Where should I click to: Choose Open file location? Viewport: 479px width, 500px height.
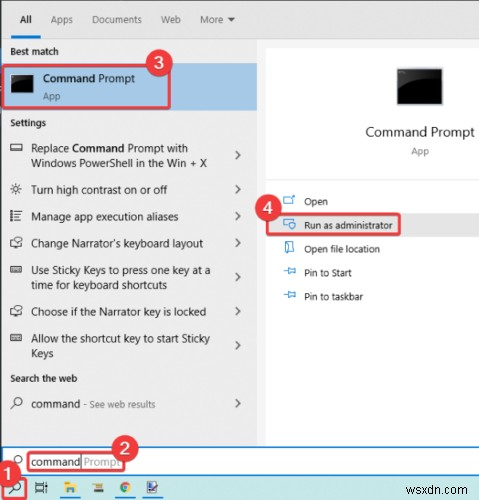pos(342,249)
